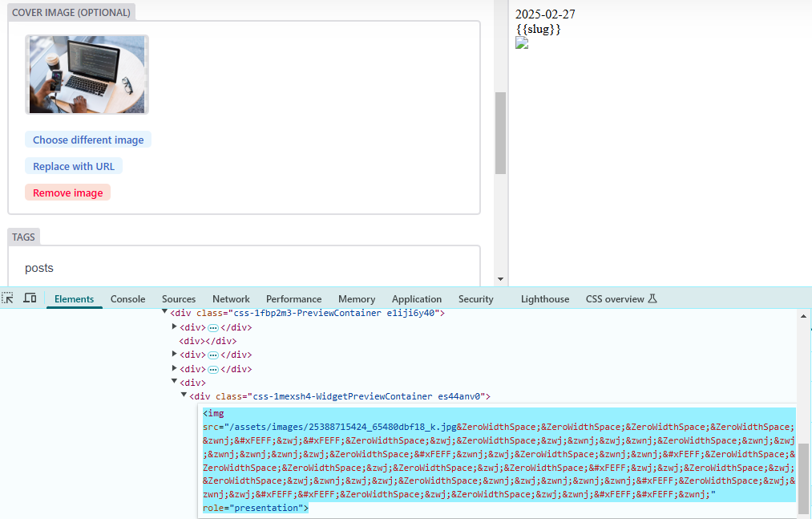
Task: Activate the inspect element picker icon
Action: coord(8,298)
